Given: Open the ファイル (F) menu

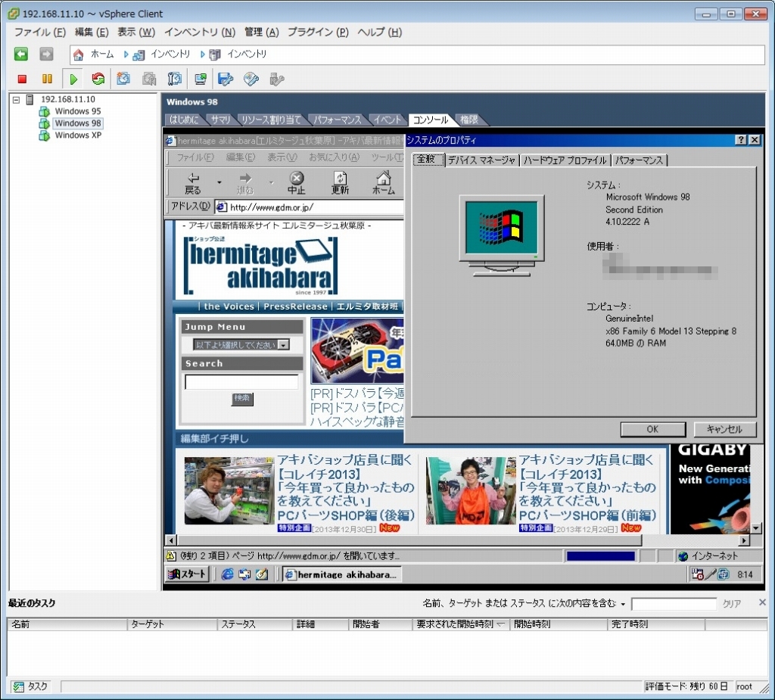Looking at the screenshot, I should 39,32.
